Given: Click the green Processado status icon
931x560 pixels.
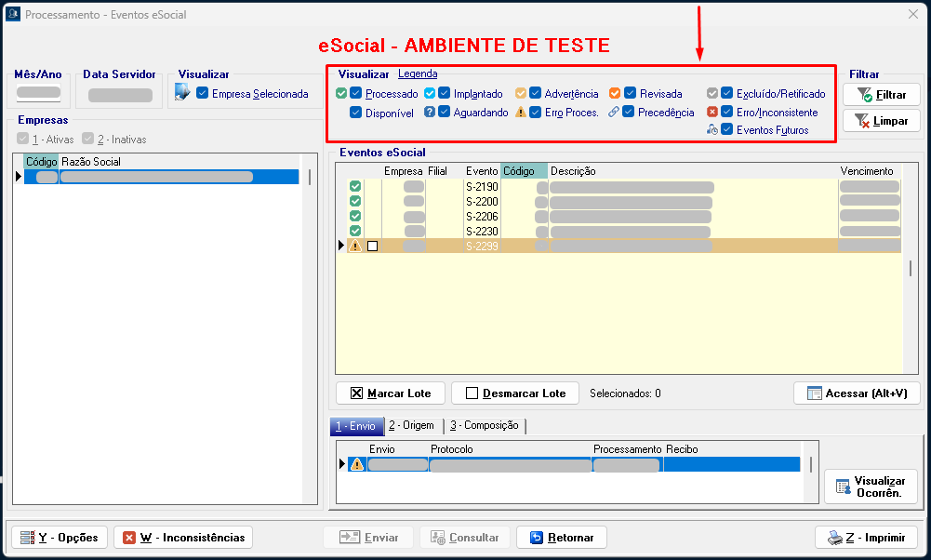Looking at the screenshot, I should tap(341, 94).
